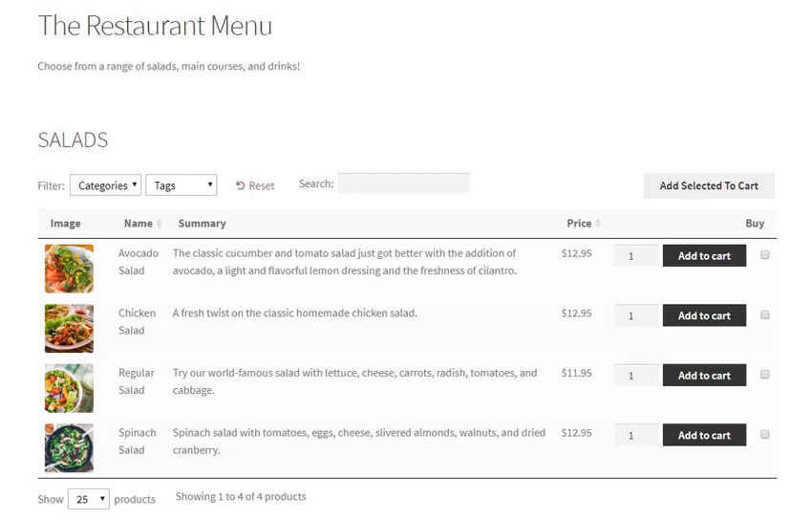Add Chicken Salad to cart

click(x=704, y=315)
